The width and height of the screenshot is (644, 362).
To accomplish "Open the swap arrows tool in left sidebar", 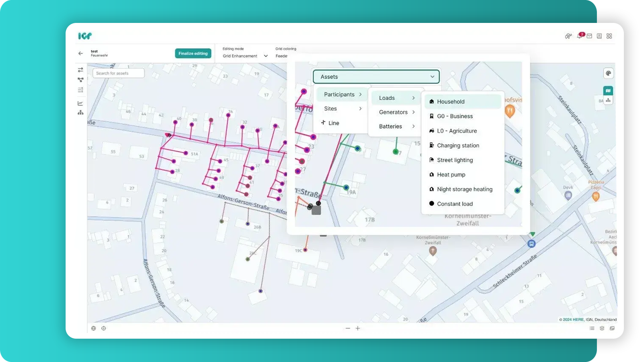I will coord(80,70).
